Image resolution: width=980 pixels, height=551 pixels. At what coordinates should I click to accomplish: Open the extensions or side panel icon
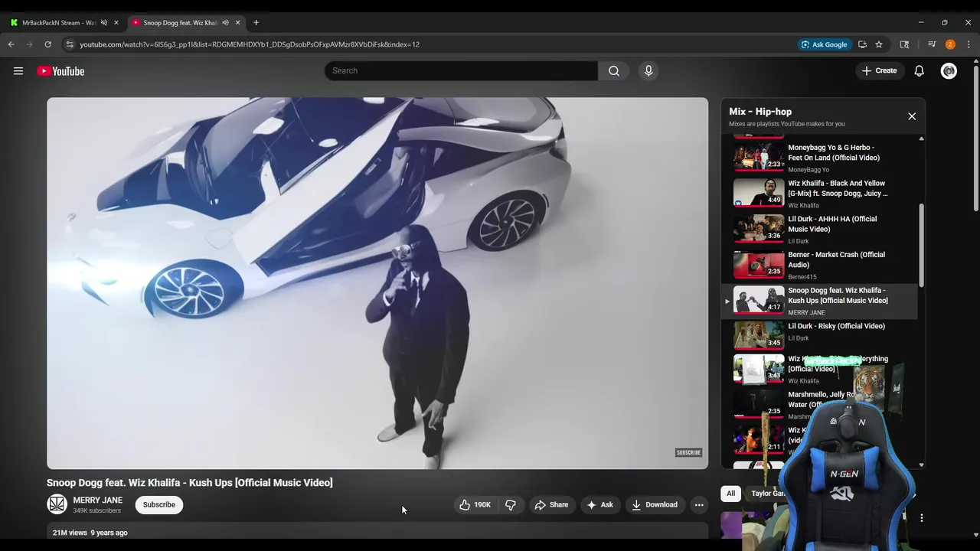coord(904,44)
